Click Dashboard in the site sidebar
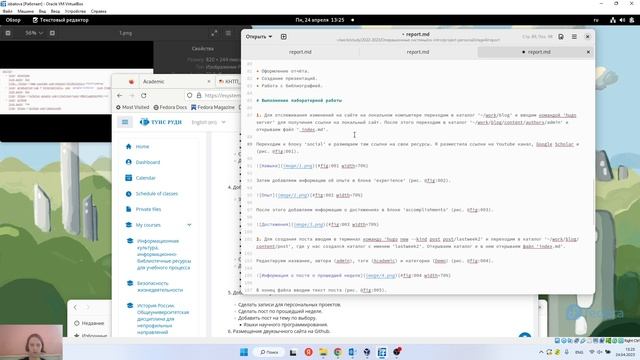The image size is (640, 360). 148,162
